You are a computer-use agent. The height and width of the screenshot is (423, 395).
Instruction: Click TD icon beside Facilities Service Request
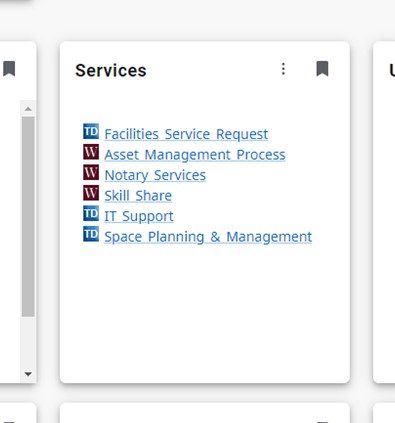point(91,131)
